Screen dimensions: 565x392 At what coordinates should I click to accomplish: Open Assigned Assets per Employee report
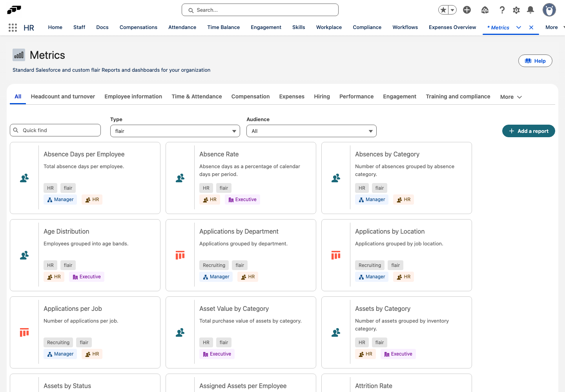click(243, 386)
